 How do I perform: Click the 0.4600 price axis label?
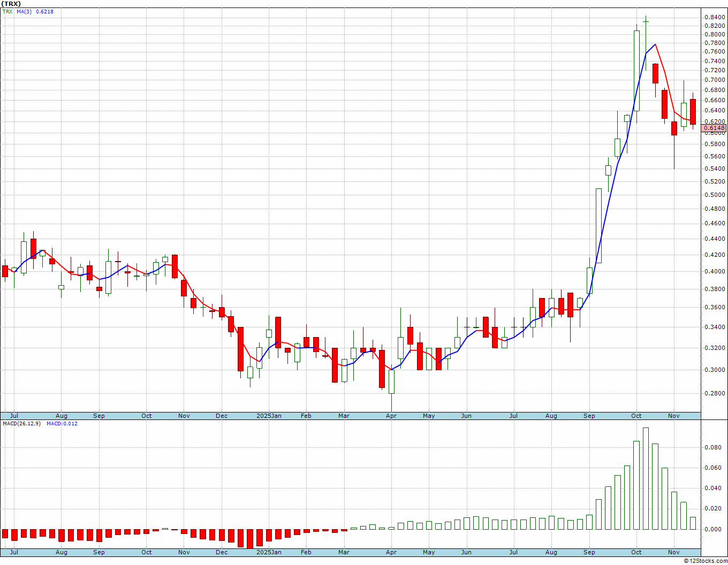[715, 224]
